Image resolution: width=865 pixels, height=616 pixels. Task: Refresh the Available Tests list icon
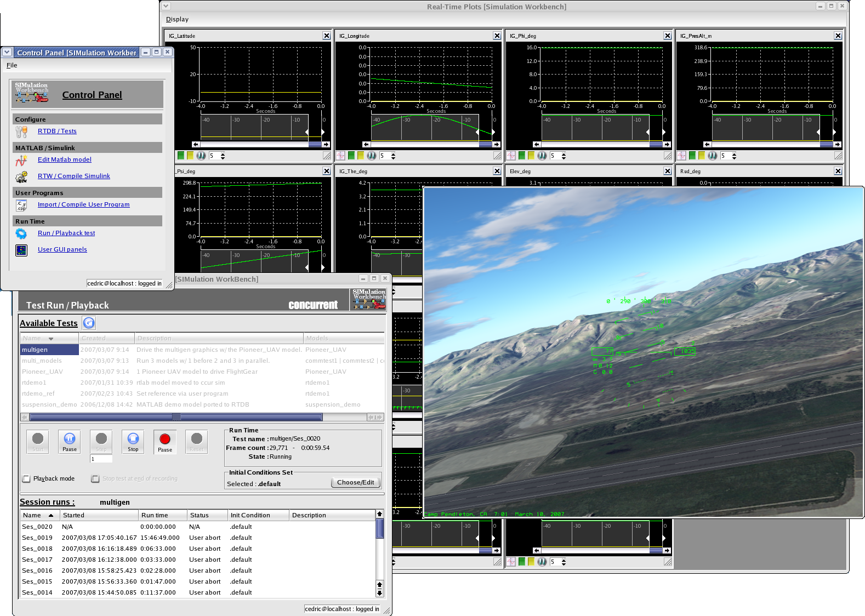point(89,323)
